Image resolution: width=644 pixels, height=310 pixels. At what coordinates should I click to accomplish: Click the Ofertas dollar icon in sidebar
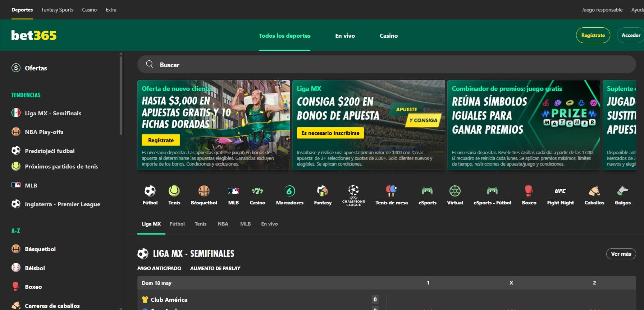[x=16, y=68]
